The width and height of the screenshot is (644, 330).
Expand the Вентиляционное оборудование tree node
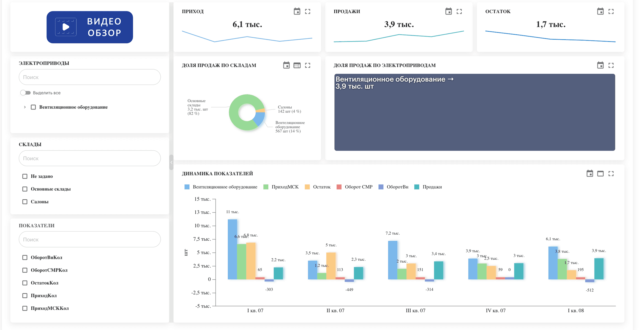tap(25, 107)
